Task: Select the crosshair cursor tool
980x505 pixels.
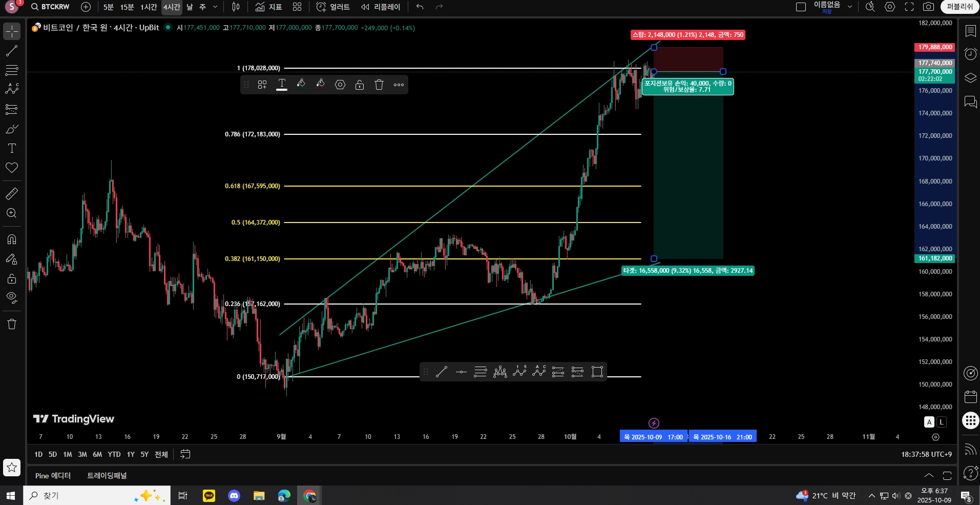Action: 12,31
